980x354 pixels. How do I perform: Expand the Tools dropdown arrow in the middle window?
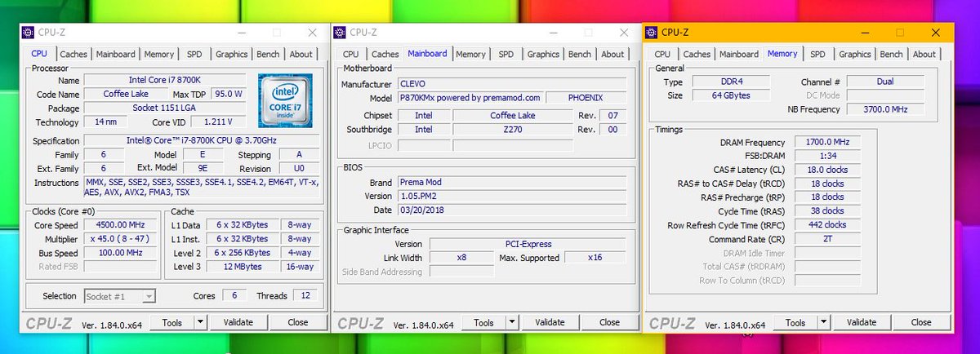[512, 322]
